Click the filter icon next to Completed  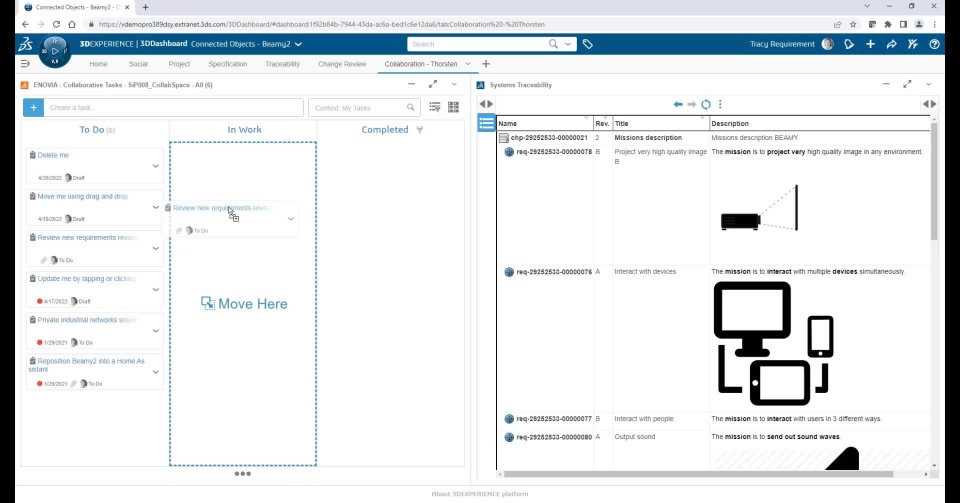tap(419, 130)
